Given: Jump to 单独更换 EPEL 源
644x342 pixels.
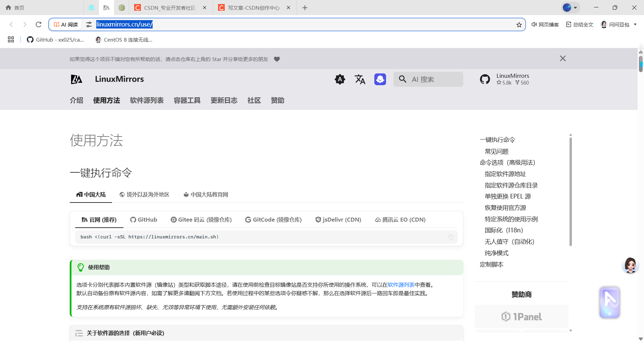Looking at the screenshot, I should 508,196.
